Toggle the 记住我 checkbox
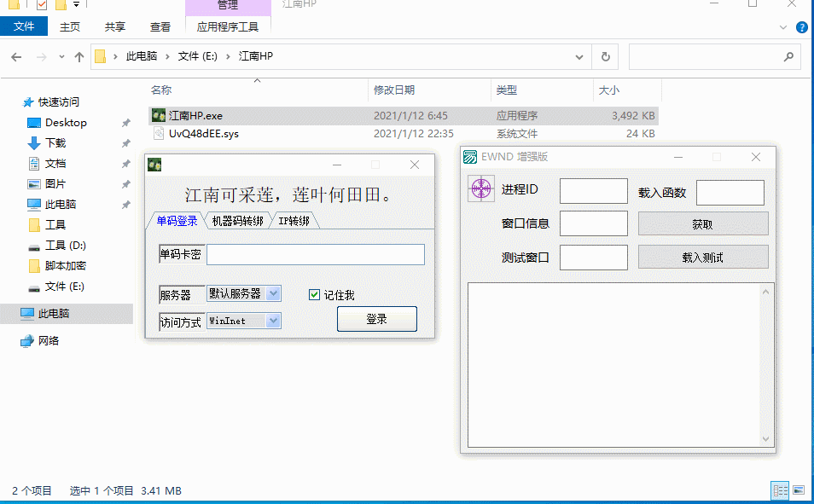Image resolution: width=814 pixels, height=504 pixels. tap(315, 295)
